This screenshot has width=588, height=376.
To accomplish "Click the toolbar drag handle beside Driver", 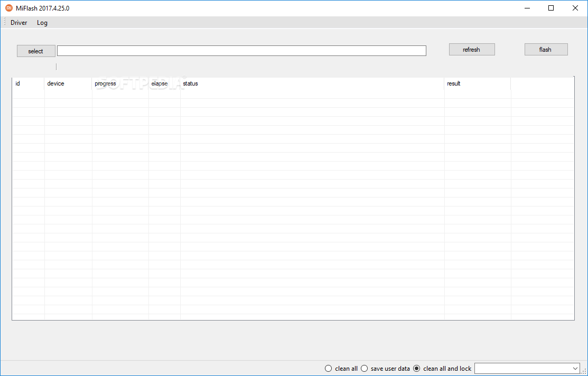I will (5, 22).
